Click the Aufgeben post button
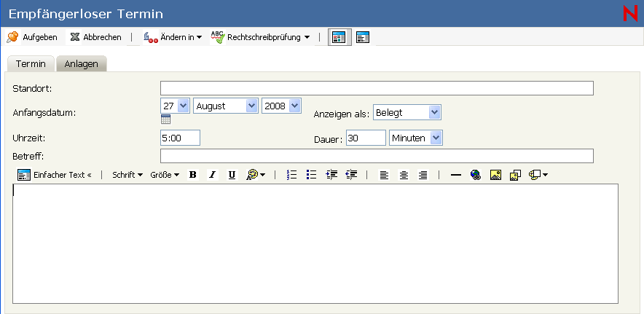 pos(32,37)
